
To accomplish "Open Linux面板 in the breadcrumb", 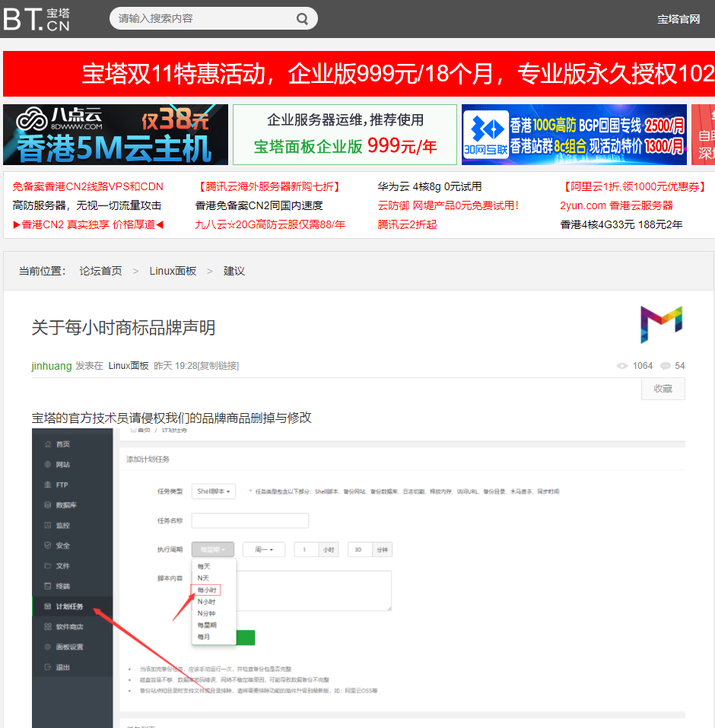I will 173,271.
